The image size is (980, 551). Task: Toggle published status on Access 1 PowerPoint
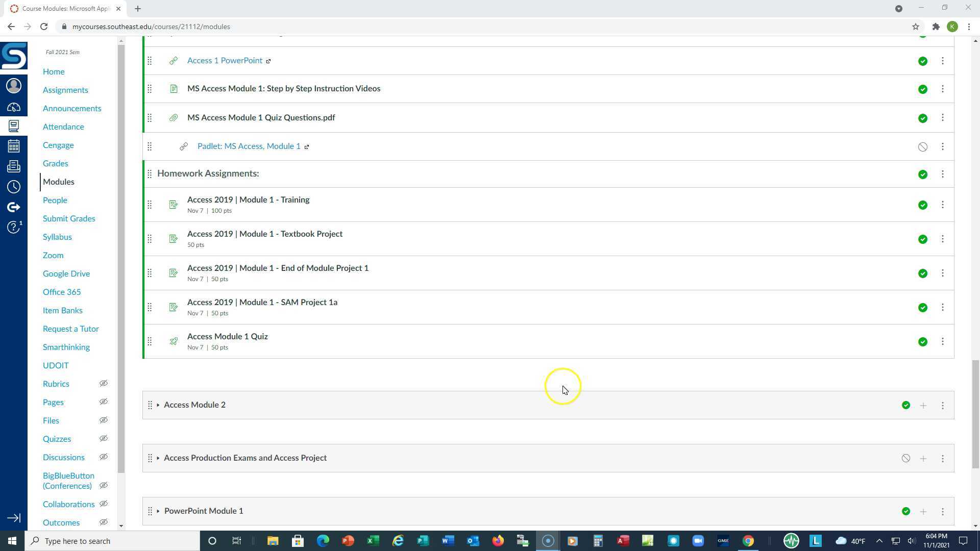pyautogui.click(x=923, y=61)
